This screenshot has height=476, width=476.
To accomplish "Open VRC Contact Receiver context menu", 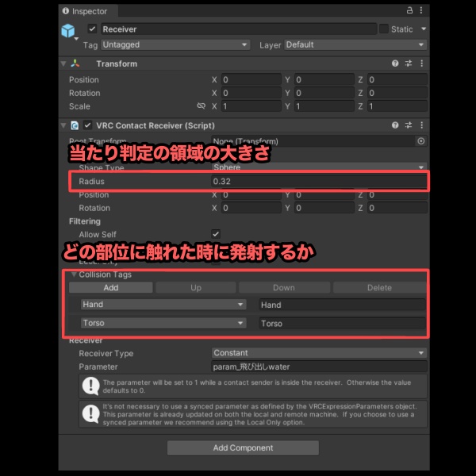I will click(422, 125).
